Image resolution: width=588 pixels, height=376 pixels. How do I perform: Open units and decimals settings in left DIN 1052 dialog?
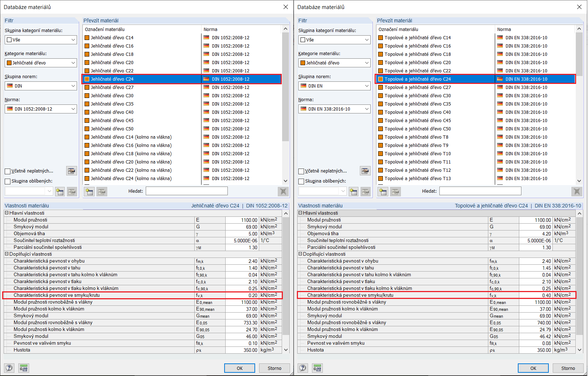click(x=24, y=368)
